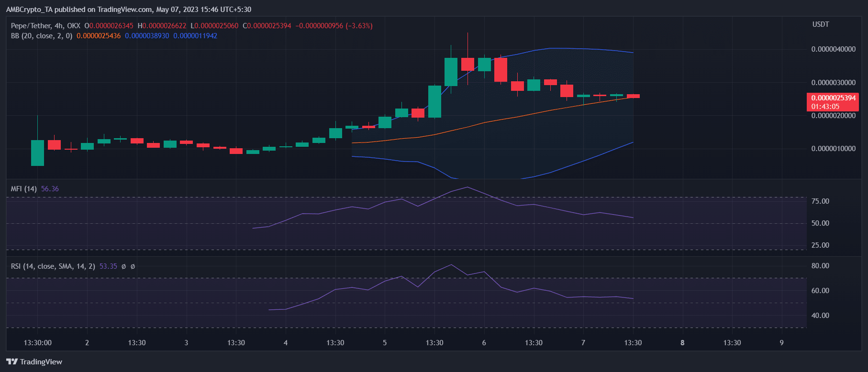Open the BB (20, close, 2, 0) indicator legend
868x372 pixels.
point(42,36)
